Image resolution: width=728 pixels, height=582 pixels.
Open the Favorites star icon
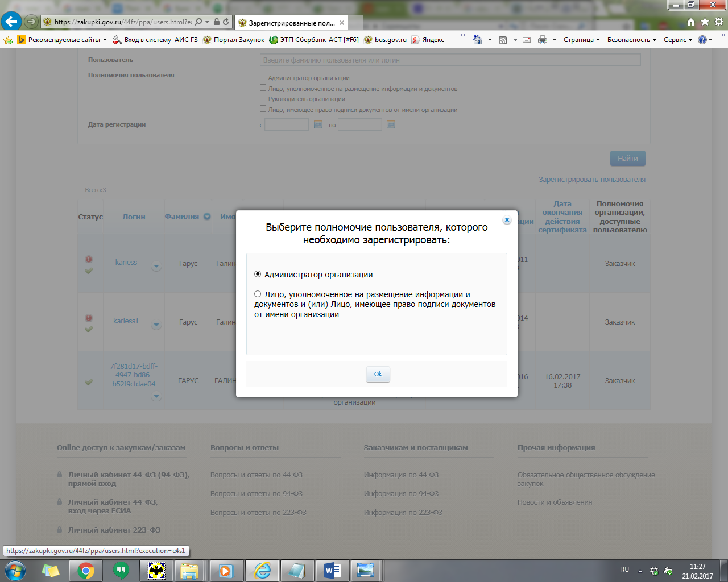(x=705, y=22)
